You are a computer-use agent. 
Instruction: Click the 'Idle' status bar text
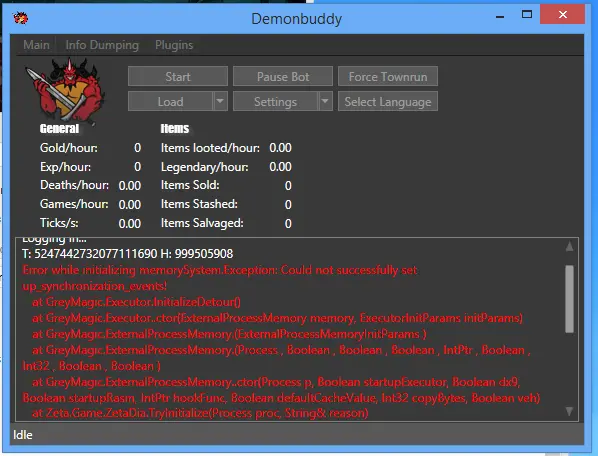(23, 435)
